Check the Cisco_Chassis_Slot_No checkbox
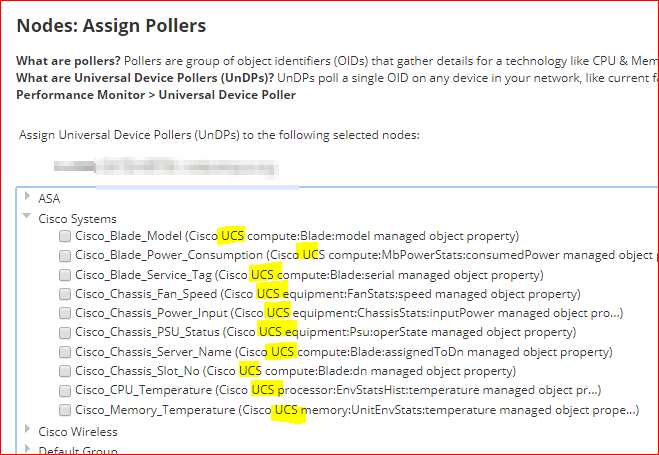659x455 pixels. (x=65, y=371)
